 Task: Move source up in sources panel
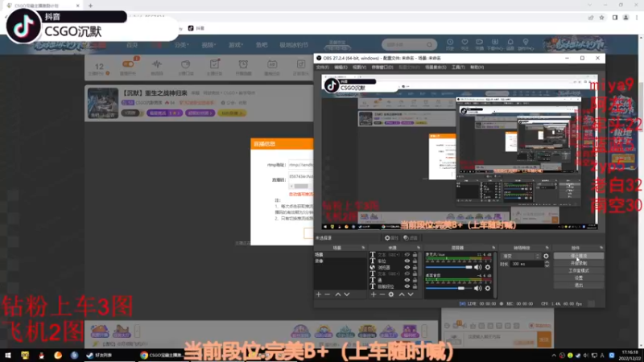[402, 294]
